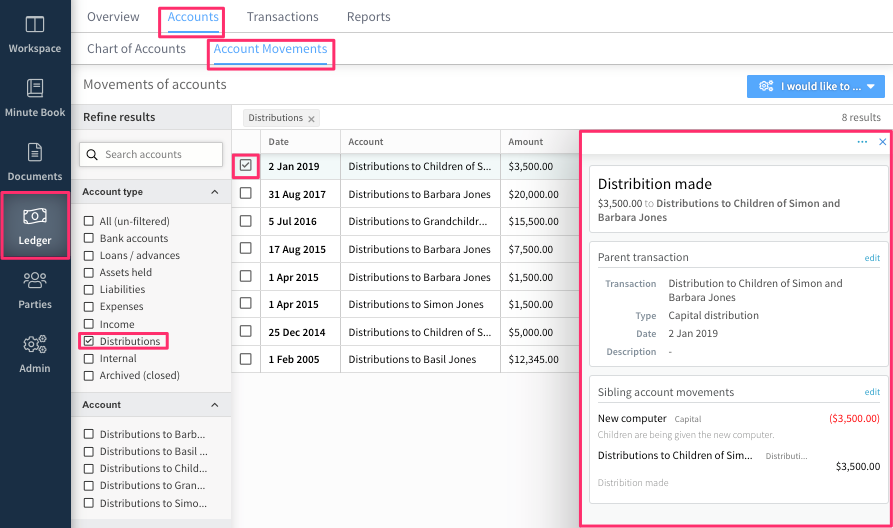Viewport: 893px width, 528px height.
Task: Check the Archived (closed) filter
Action: 88,375
